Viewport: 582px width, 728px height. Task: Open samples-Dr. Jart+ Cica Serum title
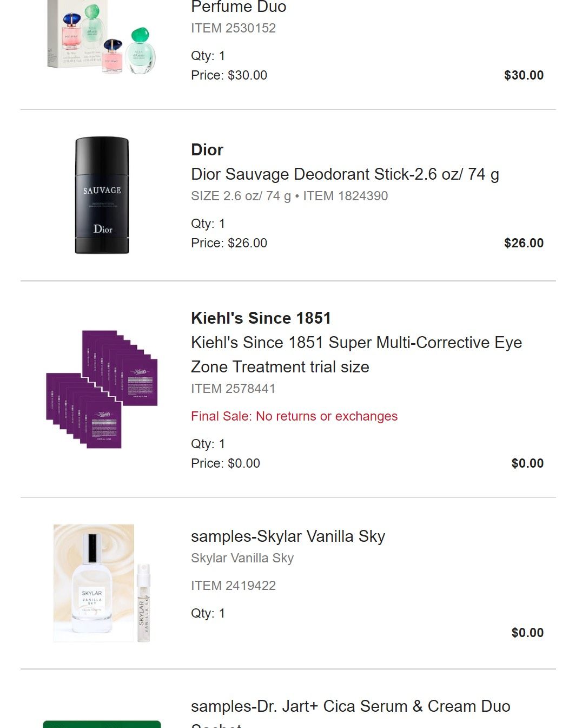point(350,706)
